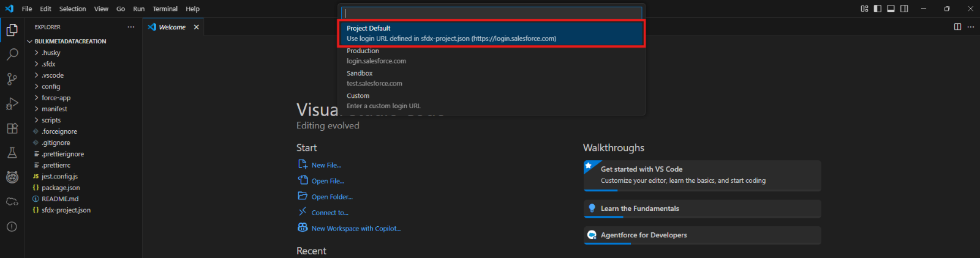Open Run and Debug view

click(x=12, y=103)
